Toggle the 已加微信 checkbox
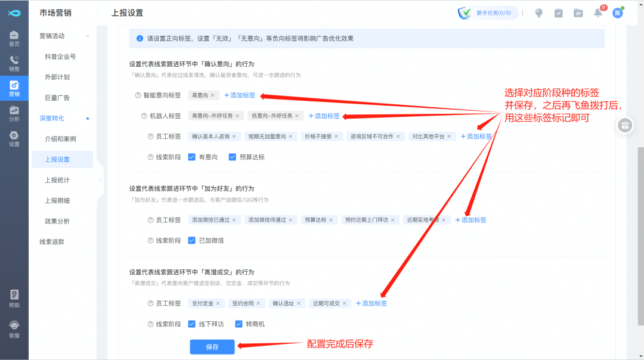The width and height of the screenshot is (644, 360). (x=192, y=241)
